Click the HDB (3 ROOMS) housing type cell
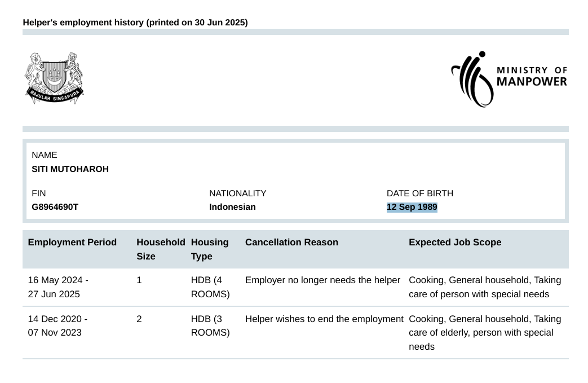The height and width of the screenshot is (383, 588). coord(210,326)
